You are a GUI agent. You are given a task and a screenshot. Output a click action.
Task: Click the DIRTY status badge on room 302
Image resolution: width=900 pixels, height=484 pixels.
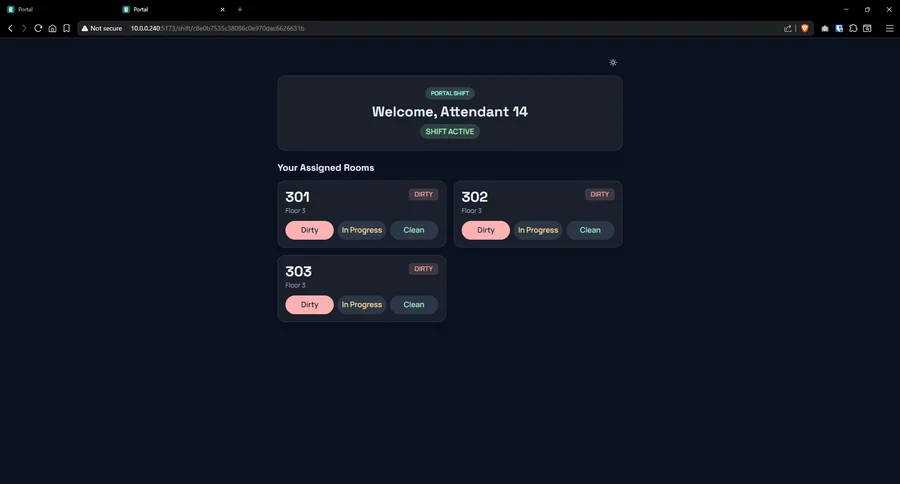coord(600,195)
